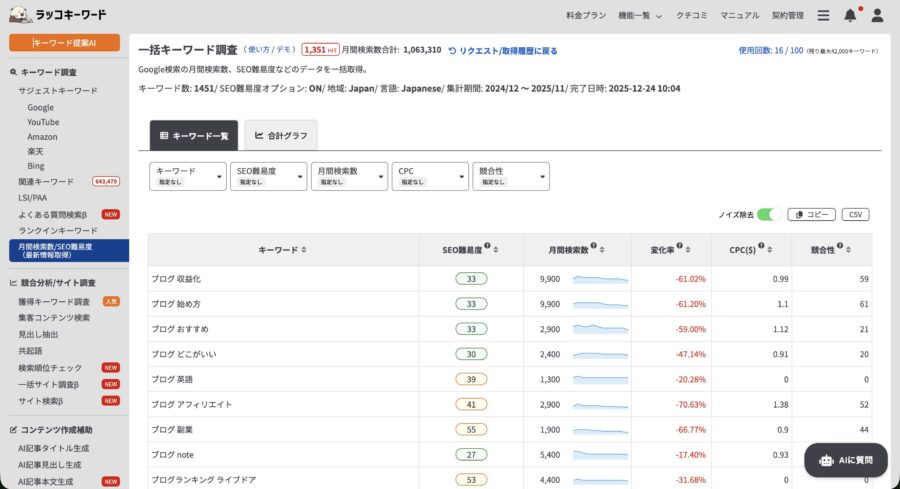The width and height of the screenshot is (900, 489).
Task: Open the user account icon
Action: [x=877, y=15]
